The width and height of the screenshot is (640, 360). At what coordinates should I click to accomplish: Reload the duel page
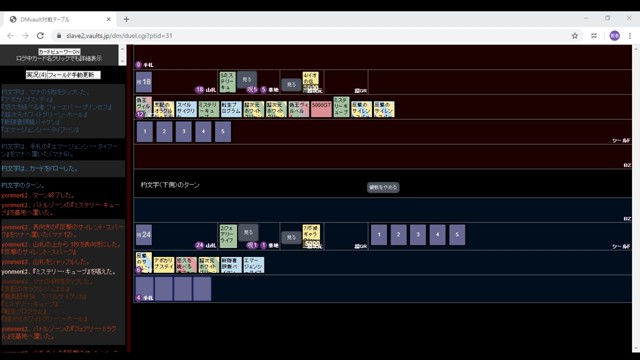40,36
